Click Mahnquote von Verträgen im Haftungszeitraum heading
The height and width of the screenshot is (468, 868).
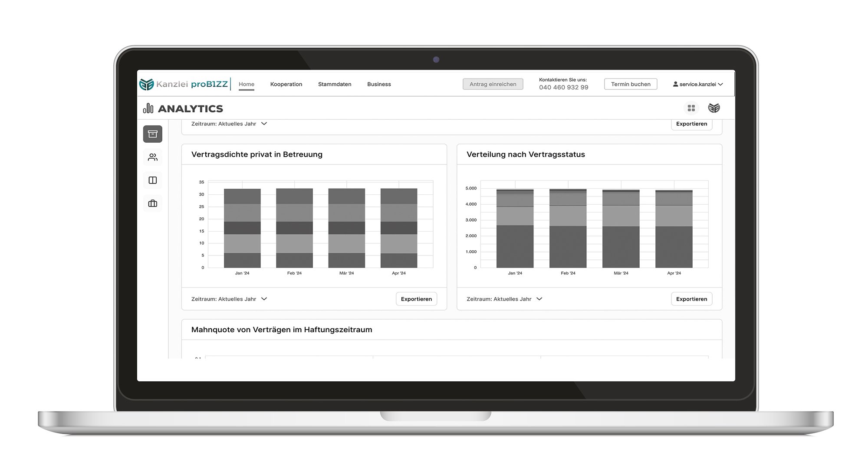(282, 330)
